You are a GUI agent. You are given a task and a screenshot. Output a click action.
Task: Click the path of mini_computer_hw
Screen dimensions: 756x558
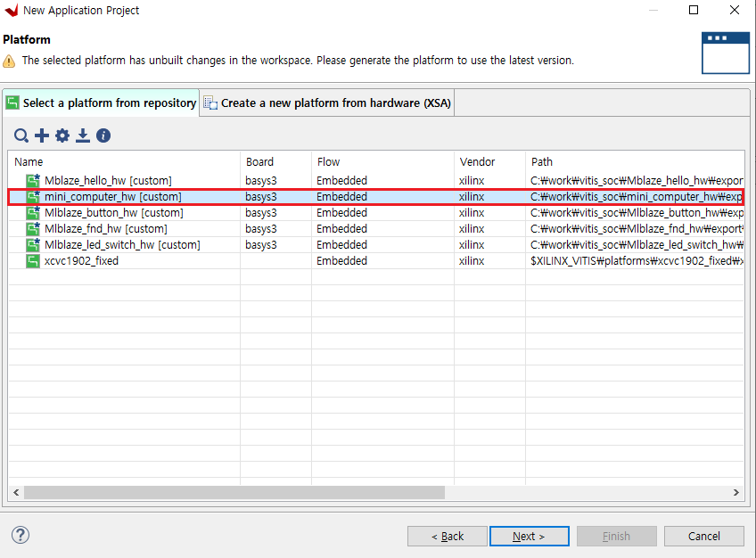(636, 197)
